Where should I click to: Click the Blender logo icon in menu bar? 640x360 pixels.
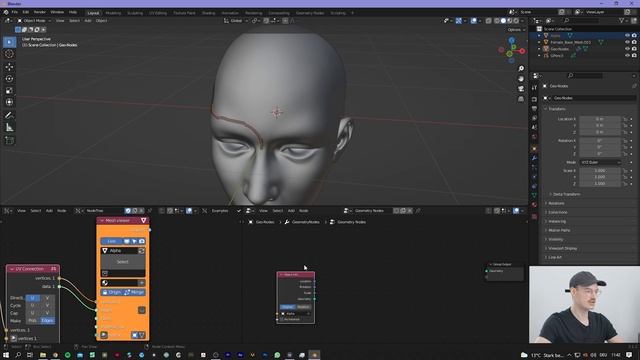6,12
